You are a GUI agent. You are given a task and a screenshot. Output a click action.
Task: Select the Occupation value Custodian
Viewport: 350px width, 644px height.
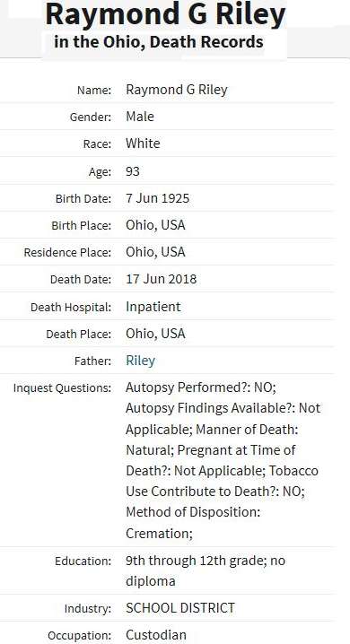pos(155,634)
